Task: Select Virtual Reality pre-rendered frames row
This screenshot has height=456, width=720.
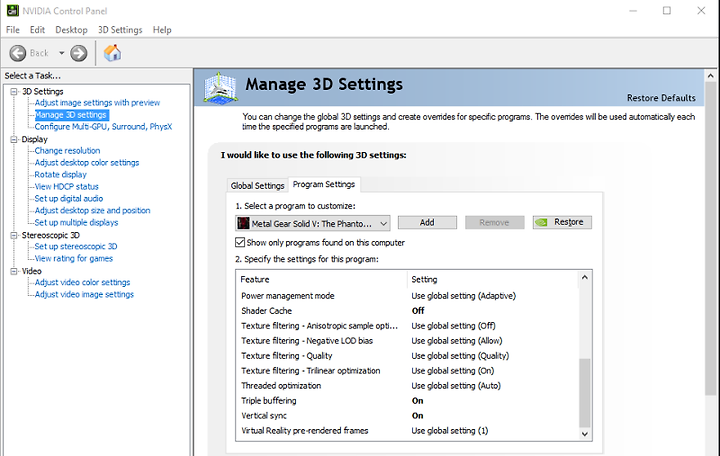Action: [x=407, y=431]
